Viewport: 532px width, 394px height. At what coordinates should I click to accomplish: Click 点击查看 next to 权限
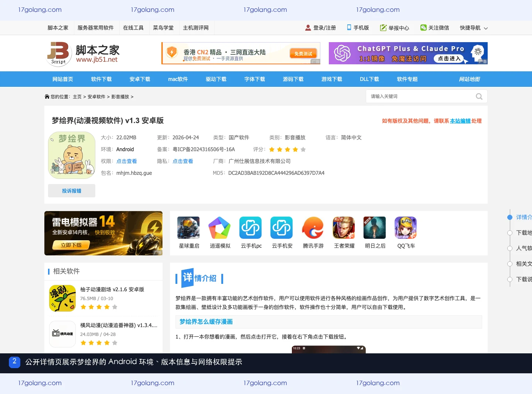pos(127,161)
